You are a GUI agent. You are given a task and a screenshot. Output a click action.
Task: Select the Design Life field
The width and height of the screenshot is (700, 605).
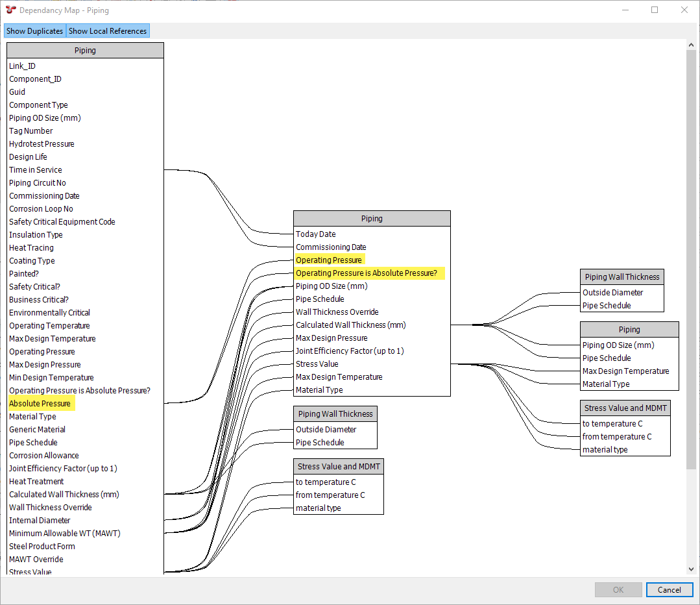tap(28, 157)
